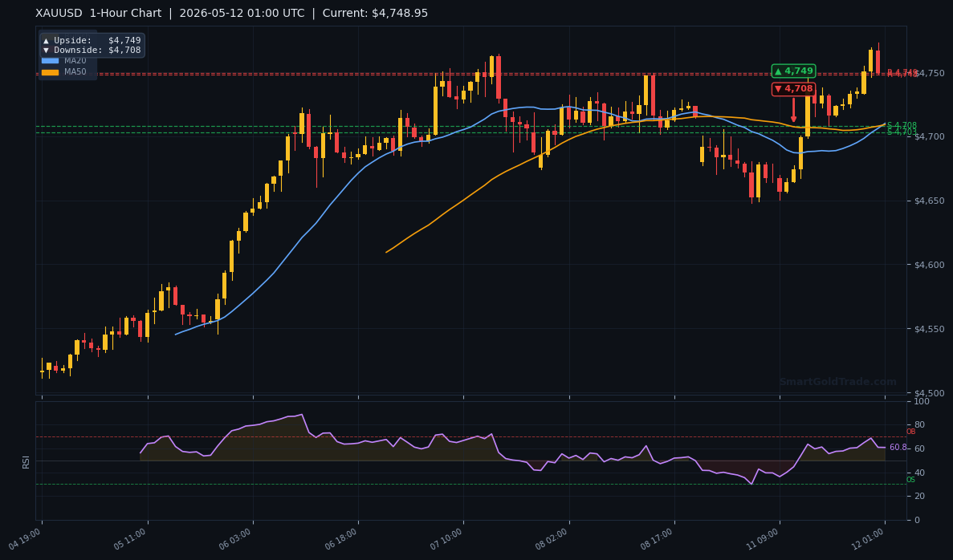
Task: Click the 08 17:00 time axis label
Action: coord(658,539)
